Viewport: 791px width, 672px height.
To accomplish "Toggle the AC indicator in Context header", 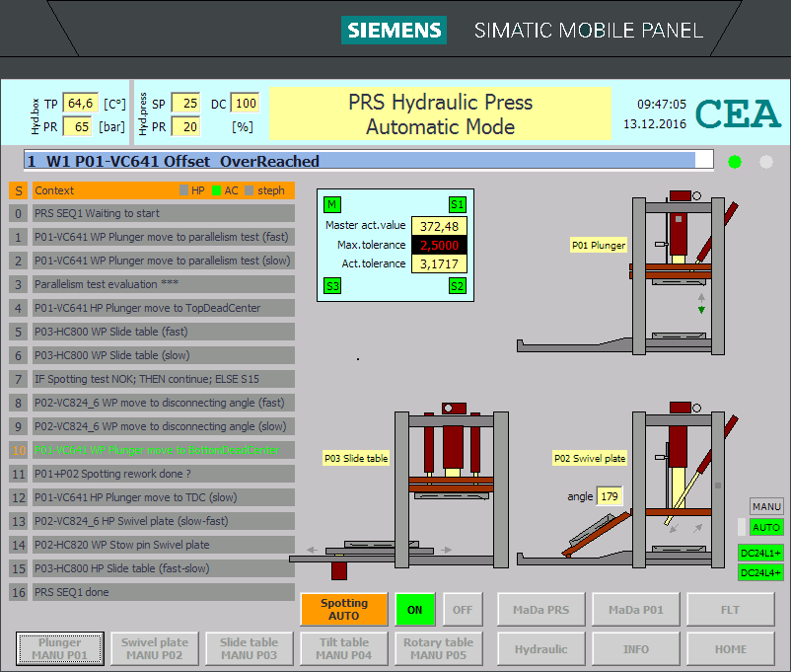I will coord(216,190).
